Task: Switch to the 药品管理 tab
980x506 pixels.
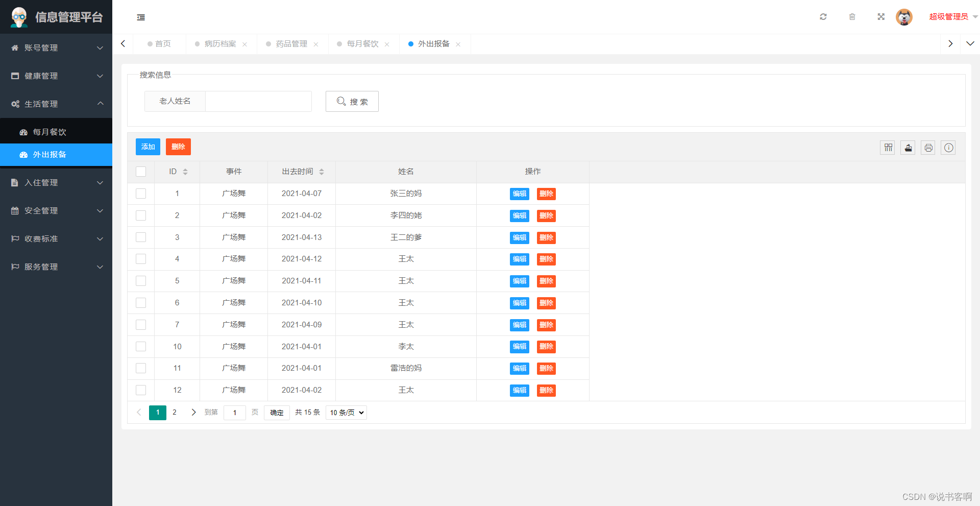Action: 291,44
